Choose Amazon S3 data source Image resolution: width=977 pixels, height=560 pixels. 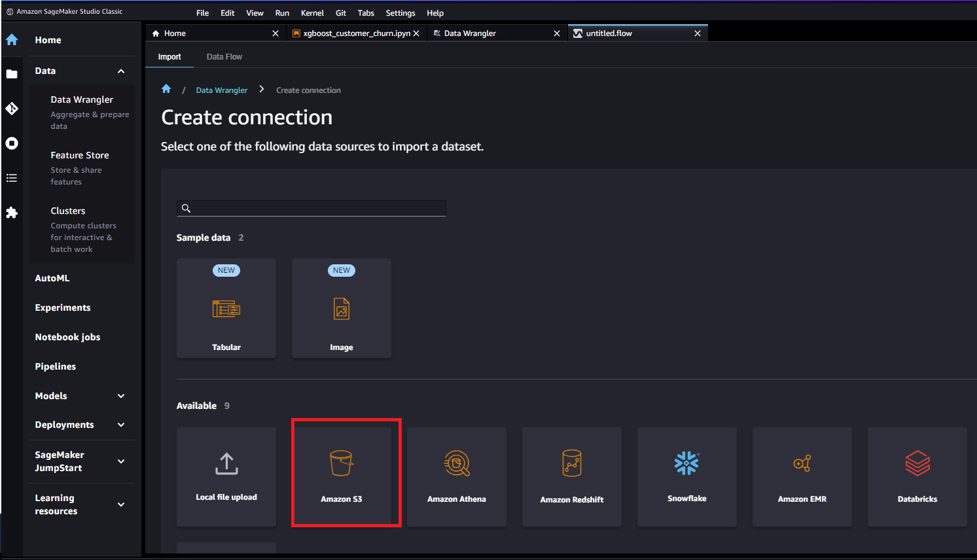342,477
